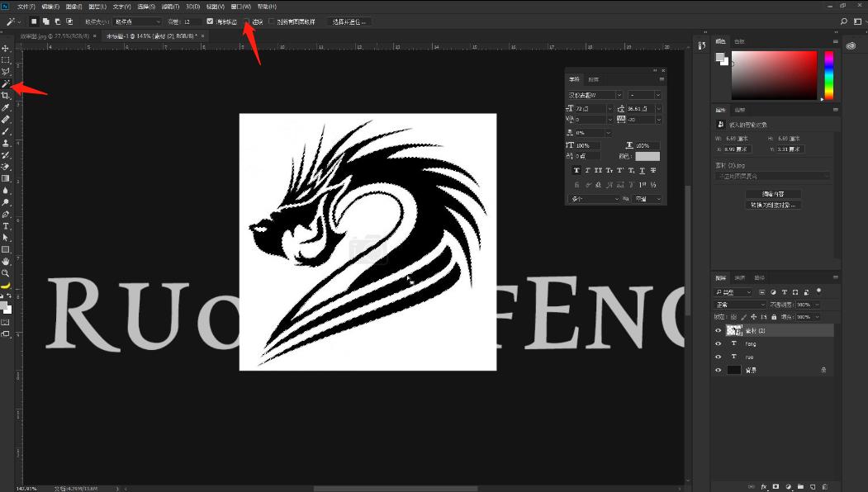Create a new layer group folder

point(800,486)
